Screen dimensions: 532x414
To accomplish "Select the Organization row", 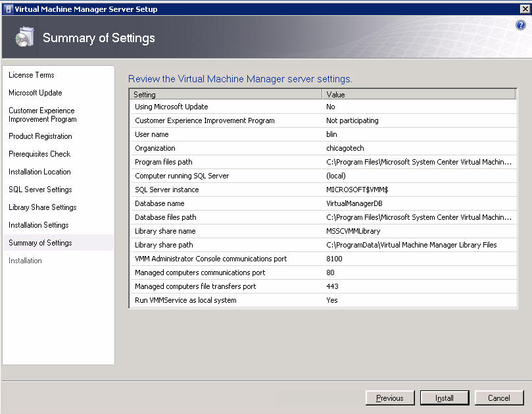I will [x=324, y=148].
